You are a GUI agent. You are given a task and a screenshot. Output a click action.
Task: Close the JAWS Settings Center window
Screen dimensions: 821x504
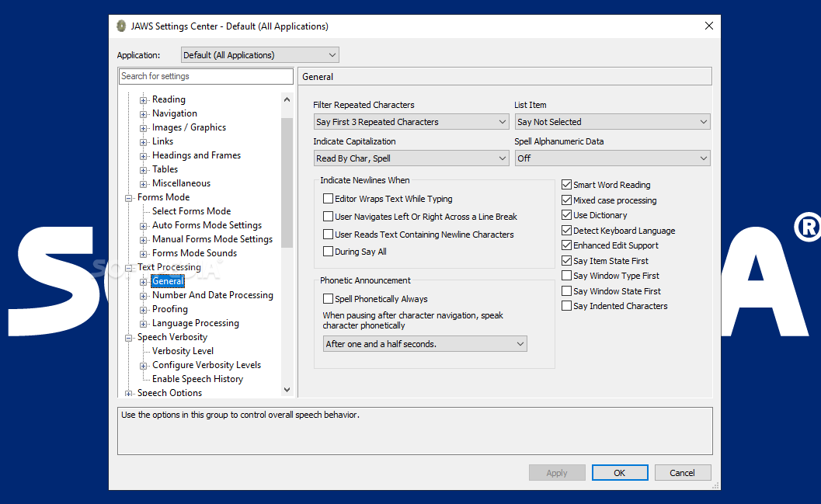click(x=709, y=26)
